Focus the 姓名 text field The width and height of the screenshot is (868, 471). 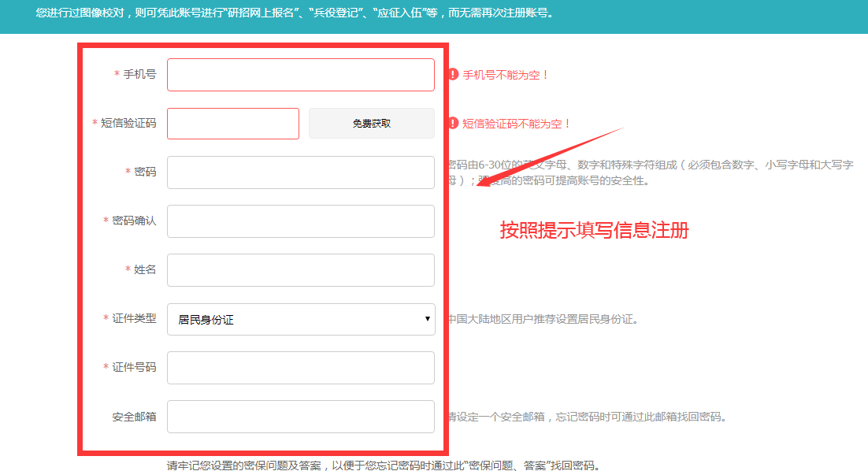300,270
